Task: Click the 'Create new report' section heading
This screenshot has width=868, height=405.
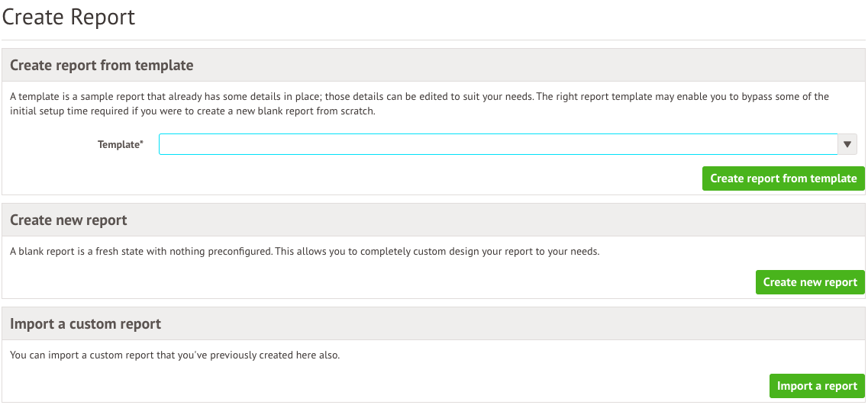Action: pos(69,220)
